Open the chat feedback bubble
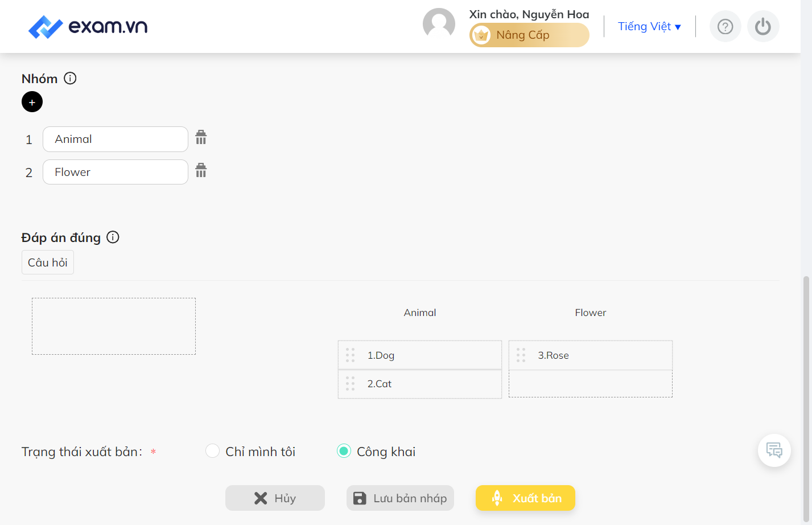This screenshot has width=812, height=525. (774, 450)
